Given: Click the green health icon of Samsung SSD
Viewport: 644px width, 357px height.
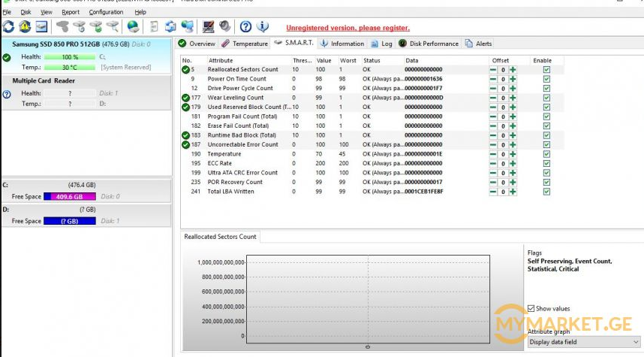Looking at the screenshot, I should coord(7,58).
